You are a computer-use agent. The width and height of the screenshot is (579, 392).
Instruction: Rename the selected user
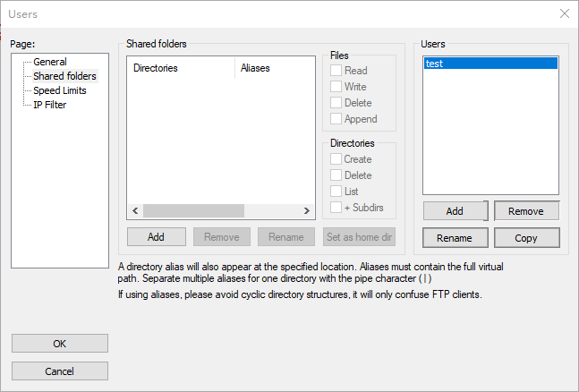[455, 238]
